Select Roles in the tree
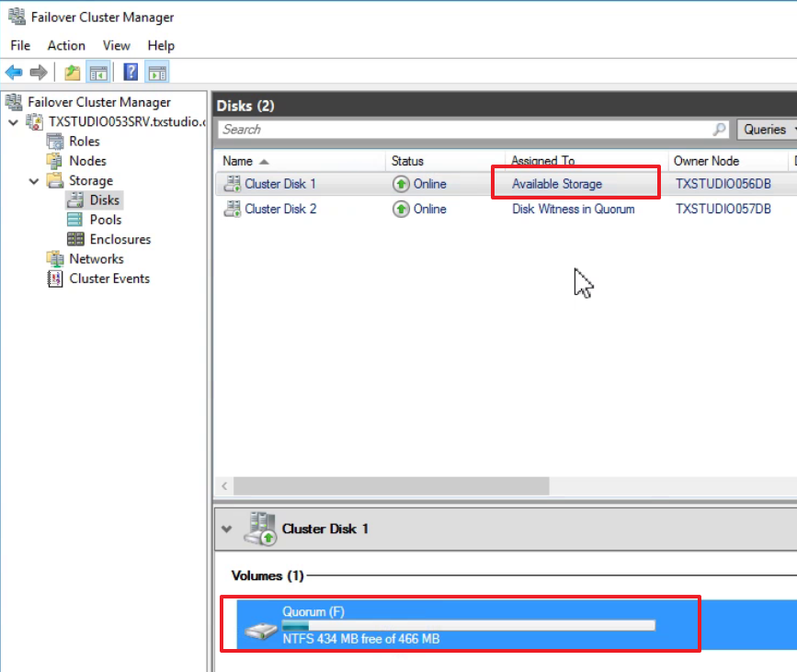 [85, 142]
